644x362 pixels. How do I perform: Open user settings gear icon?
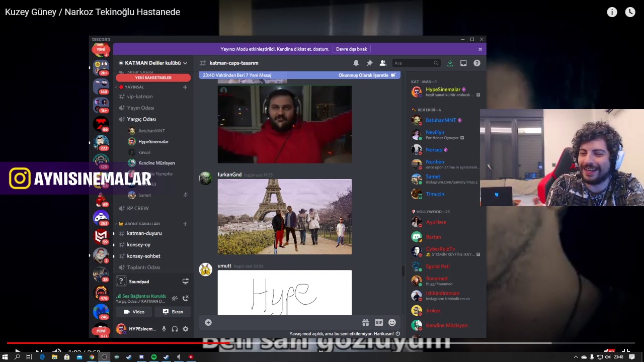click(185, 329)
